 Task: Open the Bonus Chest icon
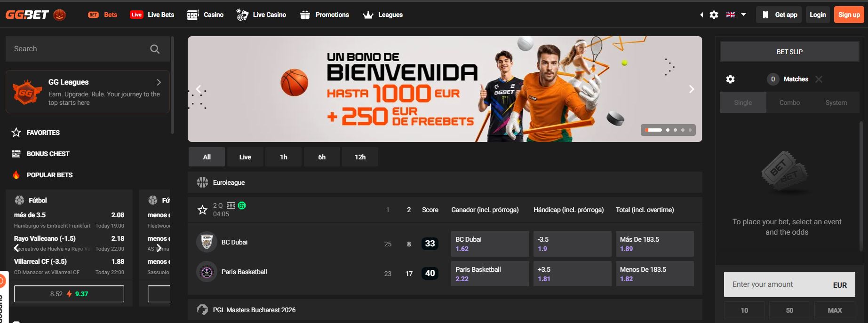pyautogui.click(x=16, y=154)
